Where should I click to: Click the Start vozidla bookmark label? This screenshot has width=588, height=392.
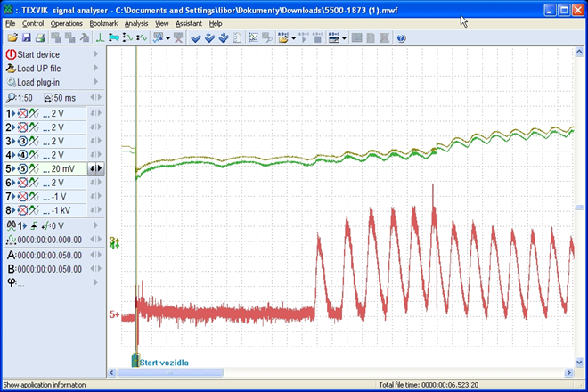(164, 363)
